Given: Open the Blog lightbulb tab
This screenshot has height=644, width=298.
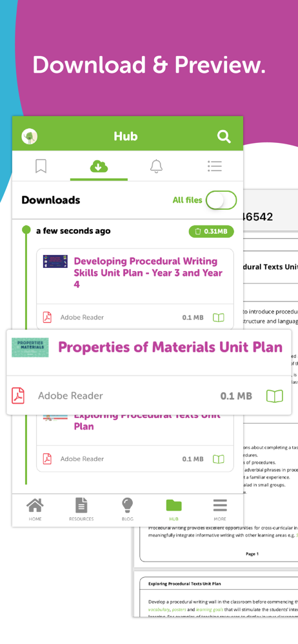Looking at the screenshot, I should pos(128,509).
